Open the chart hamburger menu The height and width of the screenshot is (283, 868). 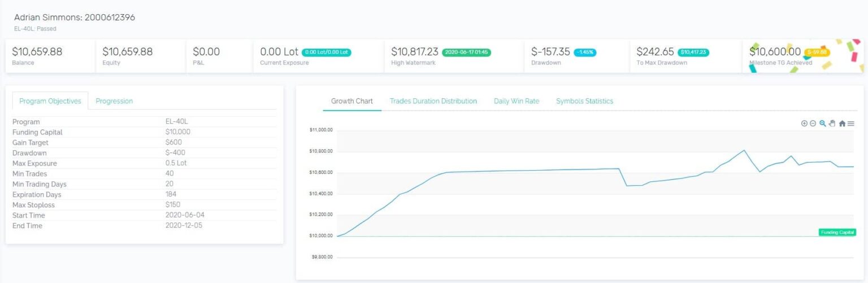pos(851,124)
